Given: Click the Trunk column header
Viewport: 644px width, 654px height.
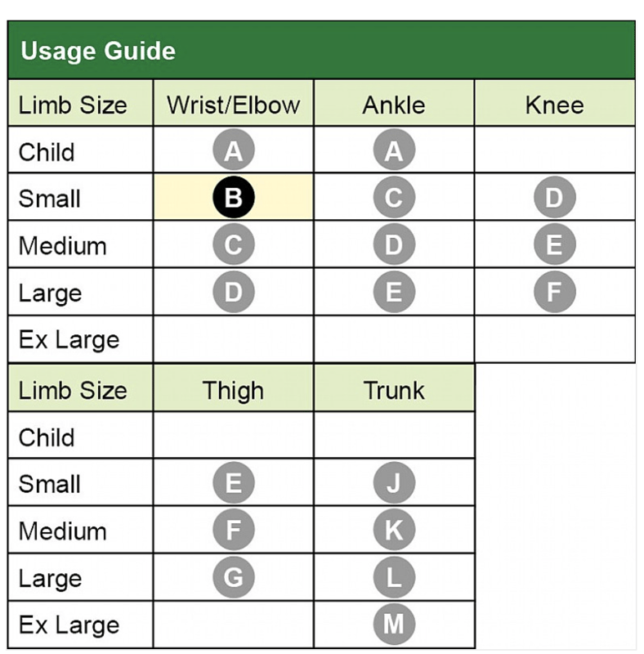Looking at the screenshot, I should [394, 389].
